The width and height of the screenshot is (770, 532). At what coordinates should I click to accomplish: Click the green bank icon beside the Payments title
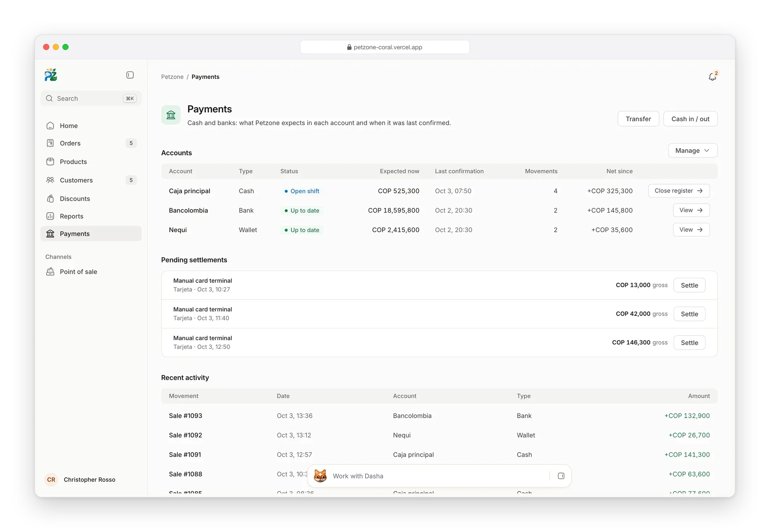point(171,115)
